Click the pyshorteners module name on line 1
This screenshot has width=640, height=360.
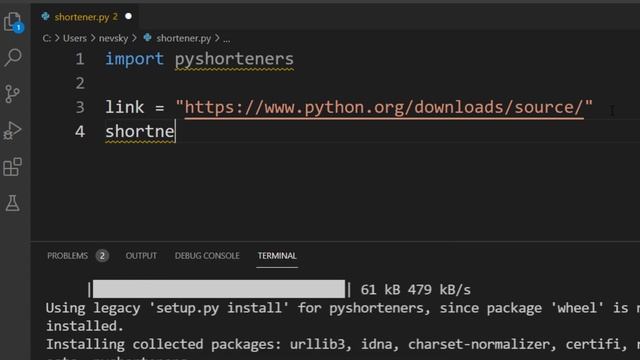(x=234, y=60)
